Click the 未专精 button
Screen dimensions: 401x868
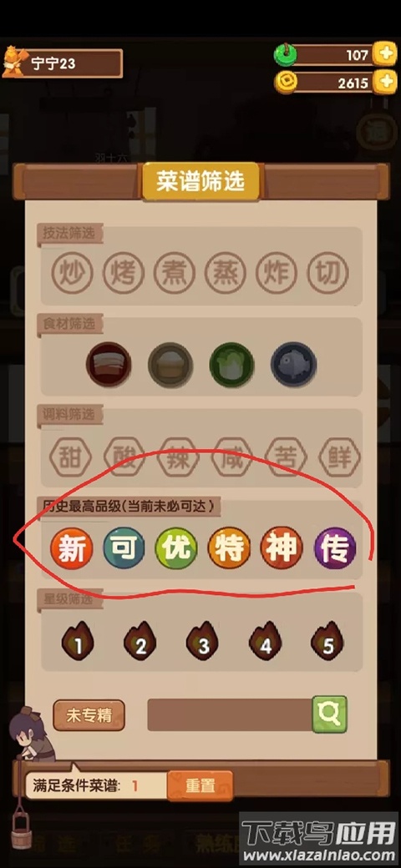89,715
